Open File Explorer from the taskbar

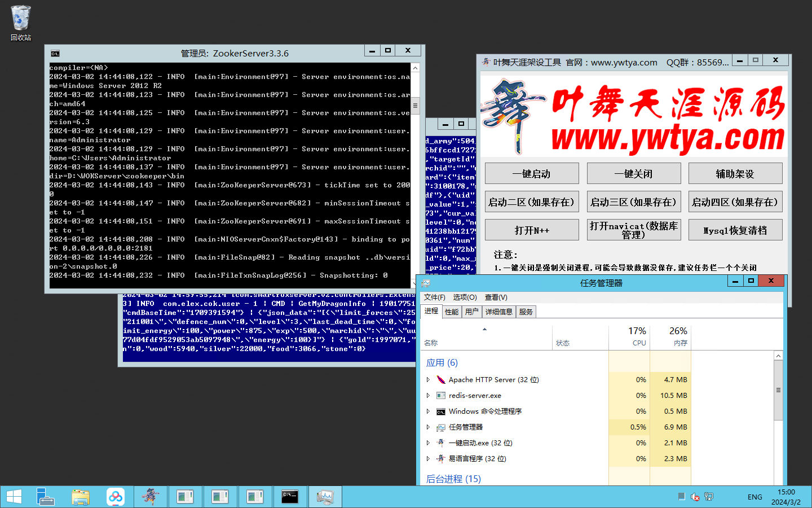(x=81, y=497)
